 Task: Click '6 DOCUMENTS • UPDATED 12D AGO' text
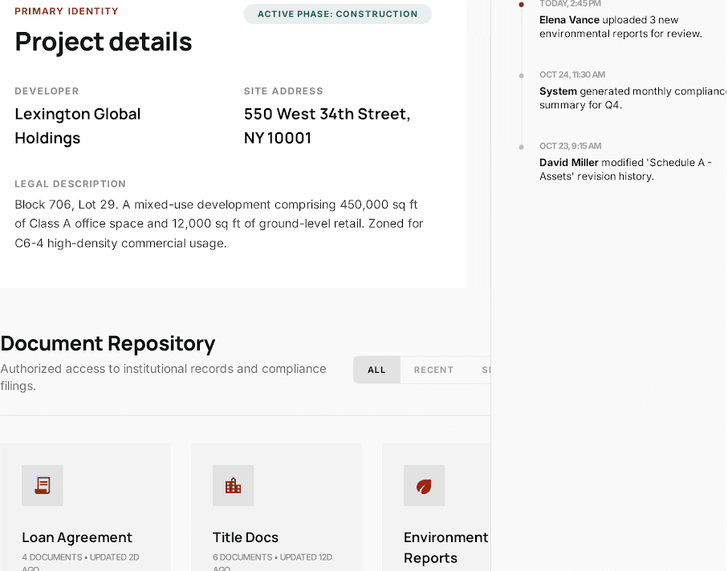(272, 562)
